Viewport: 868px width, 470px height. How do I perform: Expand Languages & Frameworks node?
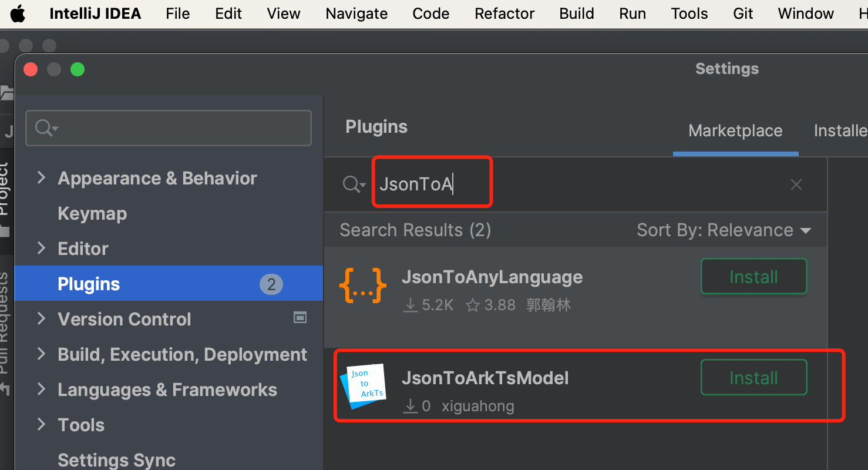[41, 390]
